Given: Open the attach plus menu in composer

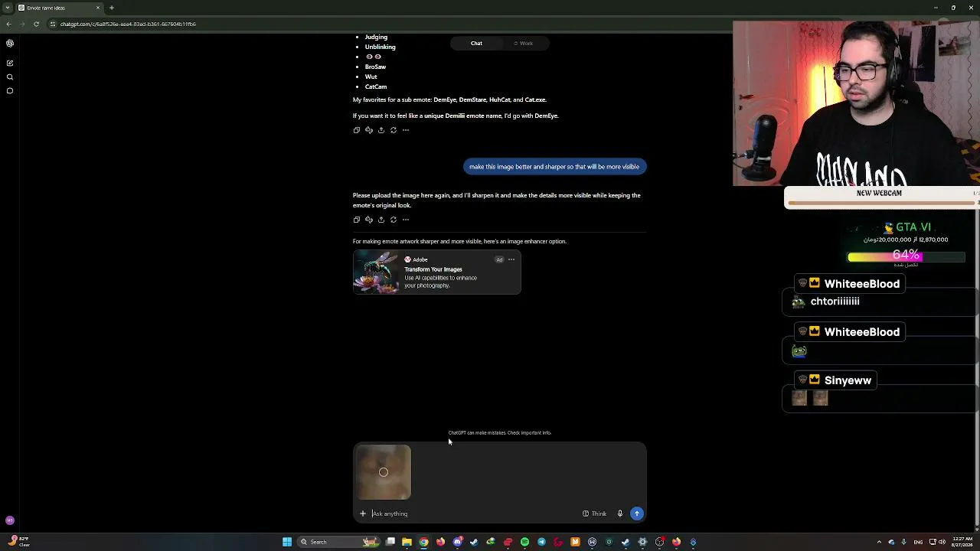Looking at the screenshot, I should [x=363, y=514].
